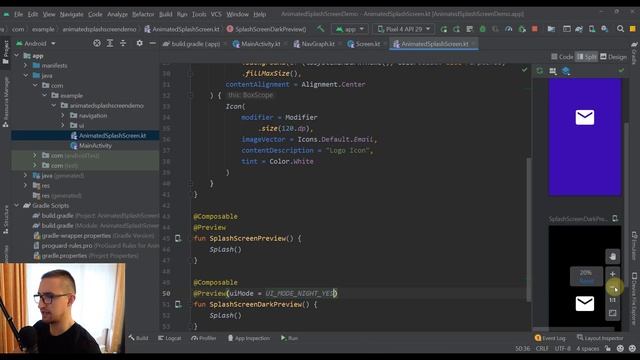
Task: Click the 4 spaces indent status
Action: coord(588,349)
